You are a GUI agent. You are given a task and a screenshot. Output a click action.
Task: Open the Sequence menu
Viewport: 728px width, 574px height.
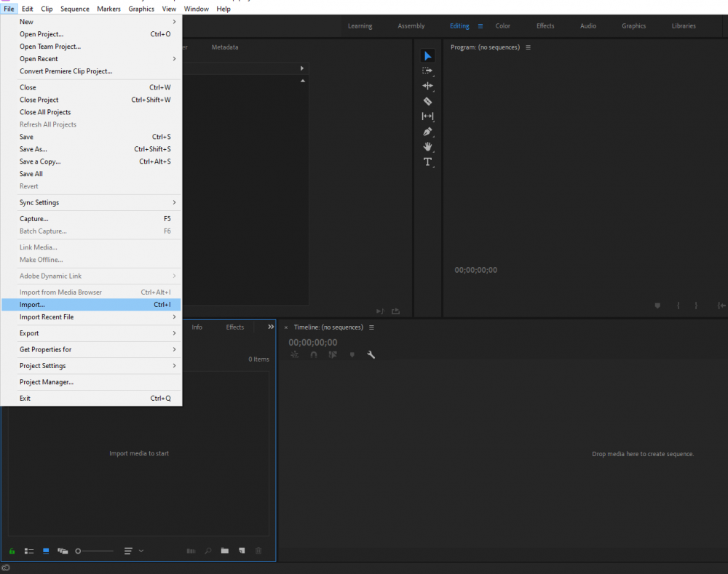[75, 9]
